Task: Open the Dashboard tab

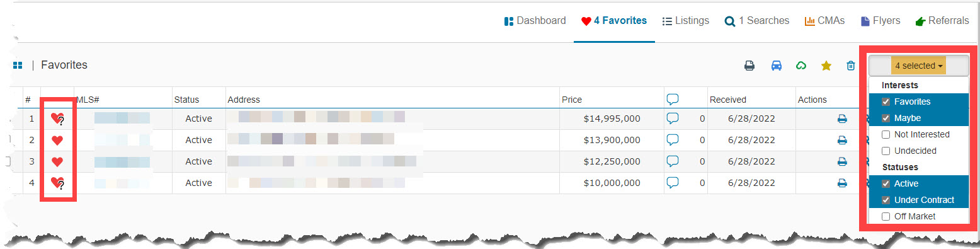Action: click(x=535, y=21)
